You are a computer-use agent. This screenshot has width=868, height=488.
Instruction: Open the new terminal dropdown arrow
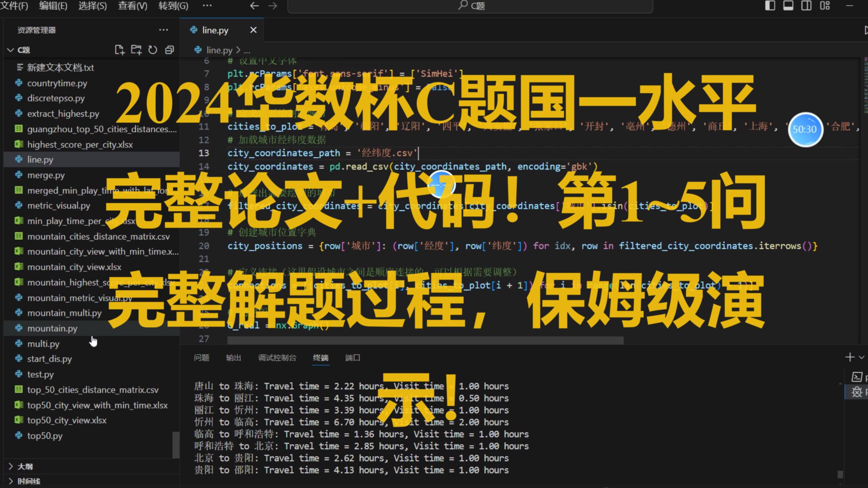(862, 357)
